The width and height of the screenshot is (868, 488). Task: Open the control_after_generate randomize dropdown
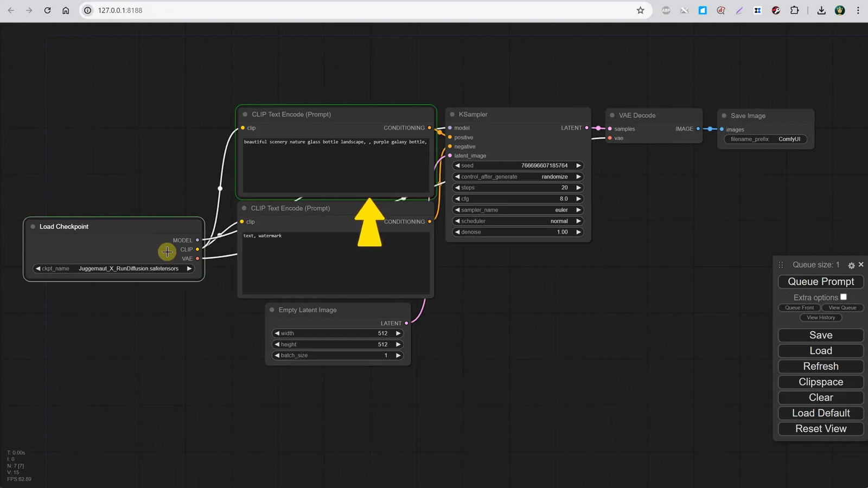coord(518,177)
